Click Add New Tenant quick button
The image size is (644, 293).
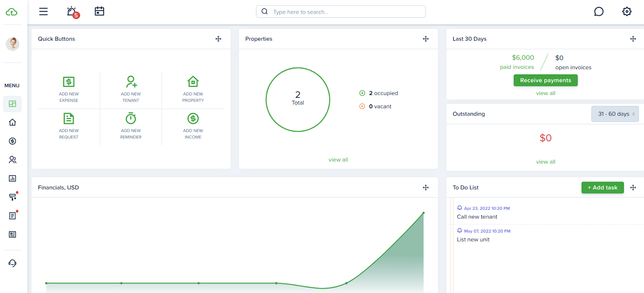pyautogui.click(x=131, y=89)
